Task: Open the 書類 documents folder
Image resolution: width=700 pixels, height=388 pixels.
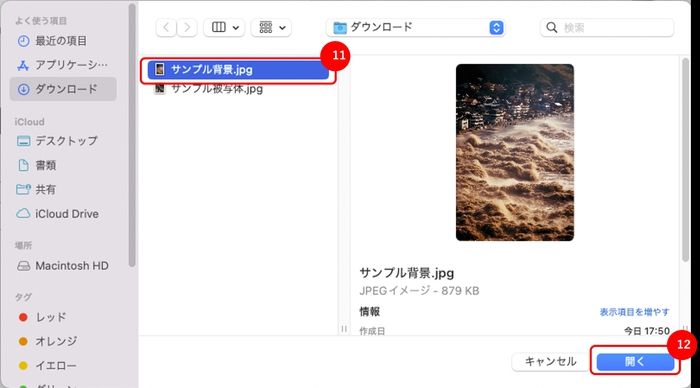Action: [37, 165]
